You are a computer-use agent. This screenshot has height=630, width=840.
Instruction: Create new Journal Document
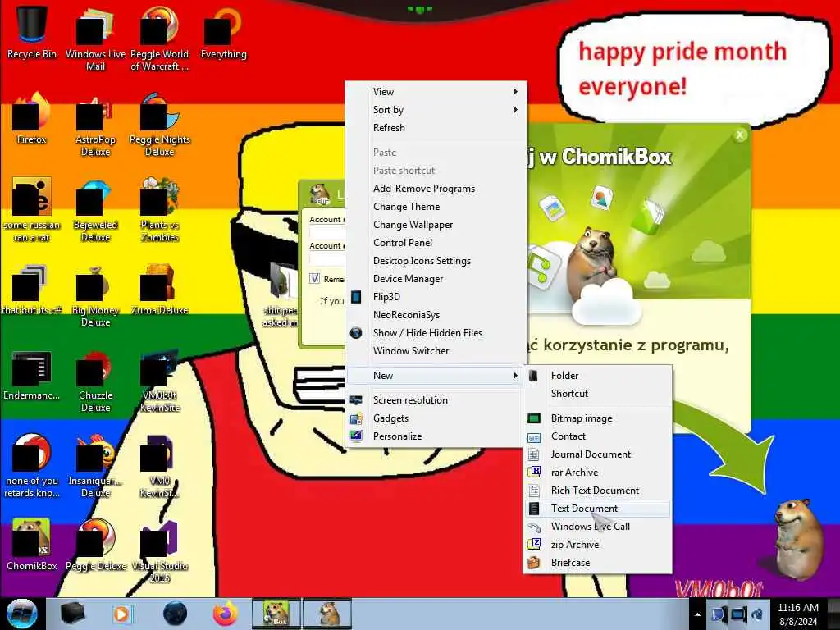pyautogui.click(x=597, y=454)
